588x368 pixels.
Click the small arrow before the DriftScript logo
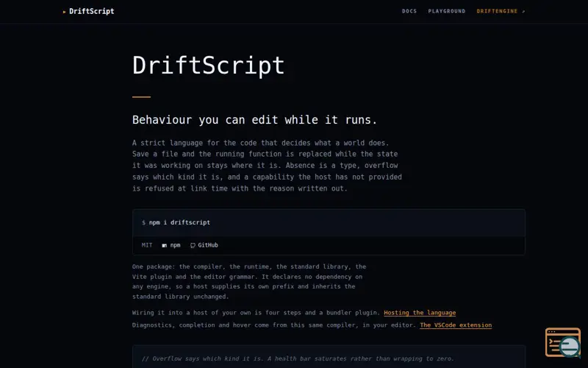pos(65,12)
